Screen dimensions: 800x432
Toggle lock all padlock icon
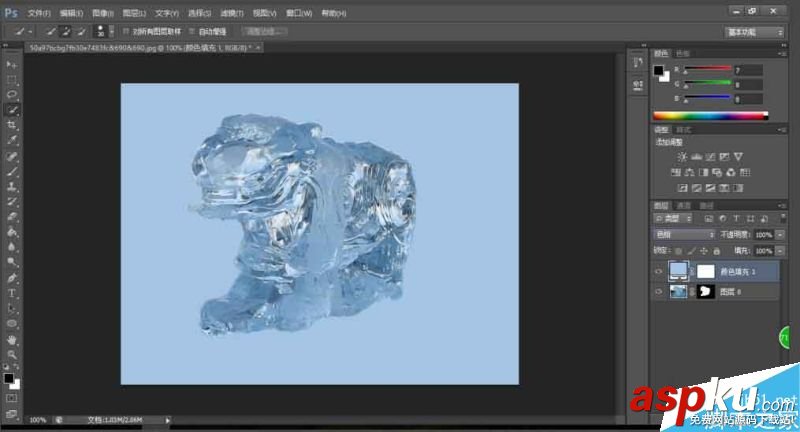click(717, 251)
